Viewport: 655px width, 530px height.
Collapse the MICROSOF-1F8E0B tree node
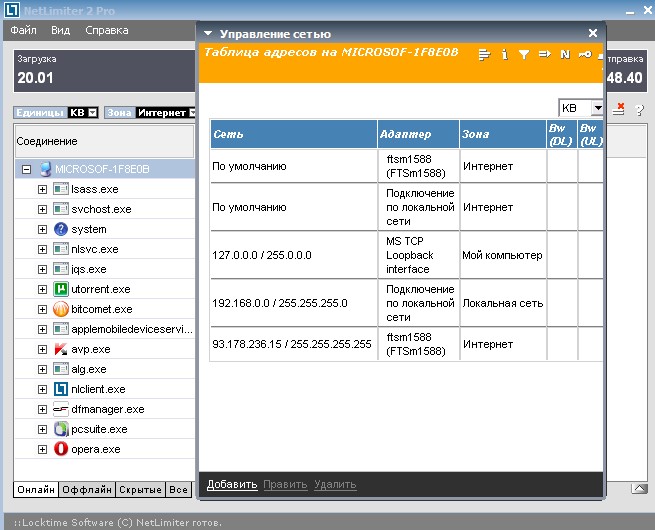click(26, 169)
